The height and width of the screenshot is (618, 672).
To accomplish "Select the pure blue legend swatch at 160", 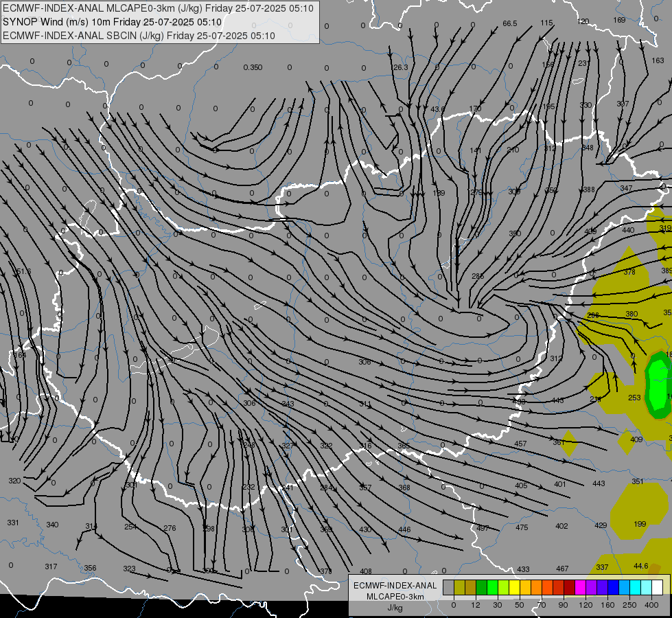I will (613, 588).
